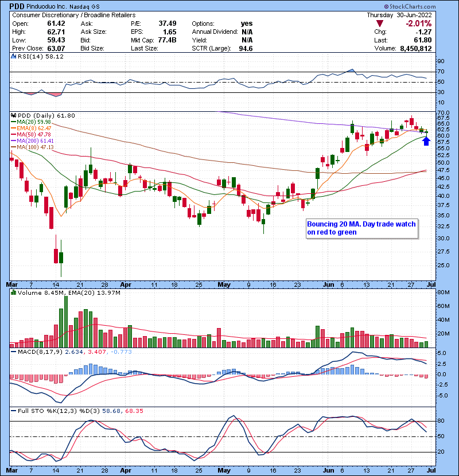Click the Nasdaq GS exchange label
This screenshot has width=459, height=476.
[84, 7]
